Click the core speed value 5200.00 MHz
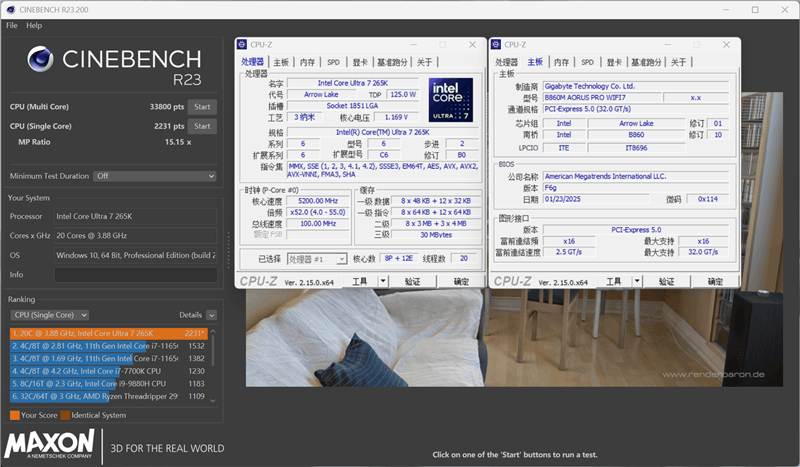Image resolution: width=800 pixels, height=467 pixels. pos(318,201)
